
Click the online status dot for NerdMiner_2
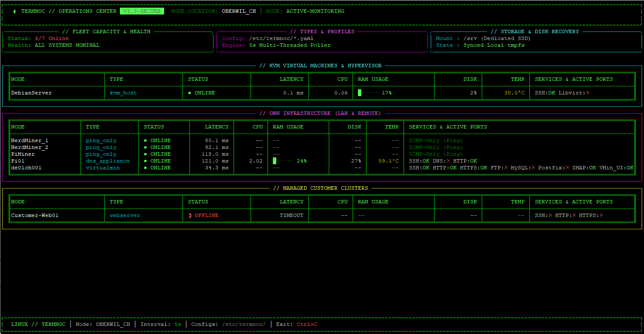(145, 147)
